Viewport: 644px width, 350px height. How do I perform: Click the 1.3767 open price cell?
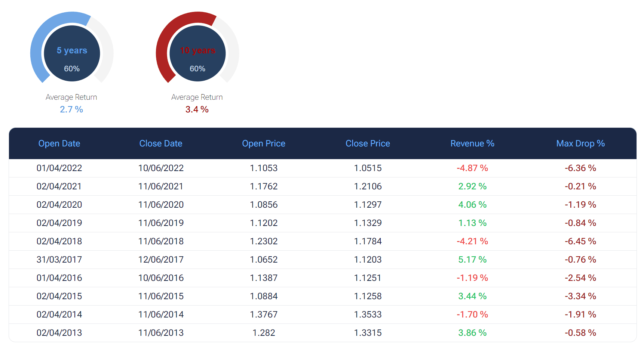pos(264,315)
